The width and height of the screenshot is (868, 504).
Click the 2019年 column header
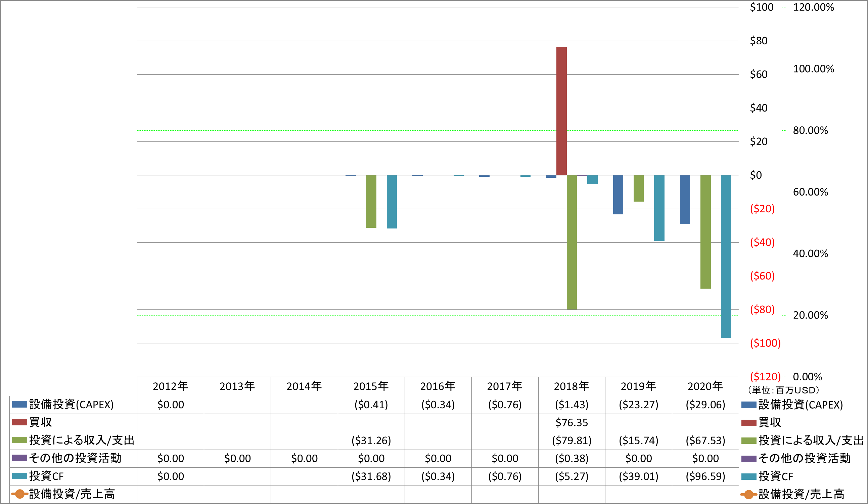[638, 386]
